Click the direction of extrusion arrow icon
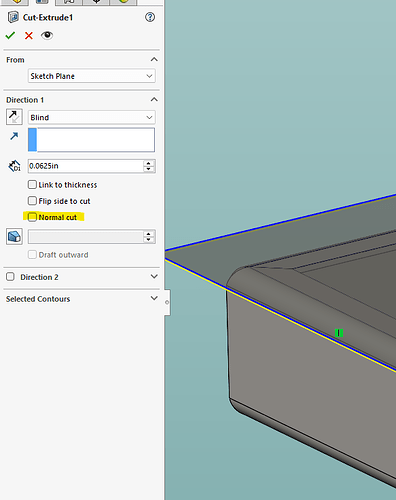Image resolution: width=396 pixels, height=500 pixels. [14, 136]
